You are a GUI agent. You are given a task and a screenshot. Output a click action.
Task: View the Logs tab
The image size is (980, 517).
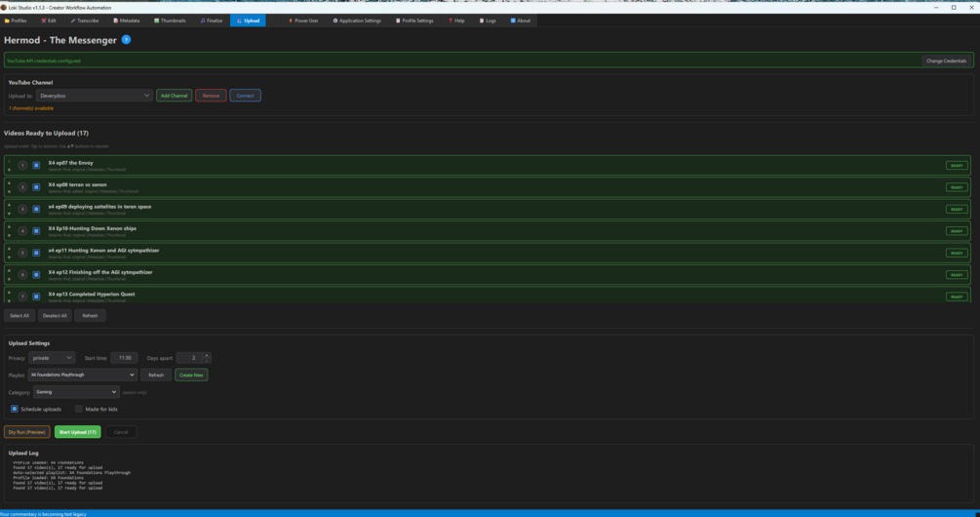click(x=488, y=20)
